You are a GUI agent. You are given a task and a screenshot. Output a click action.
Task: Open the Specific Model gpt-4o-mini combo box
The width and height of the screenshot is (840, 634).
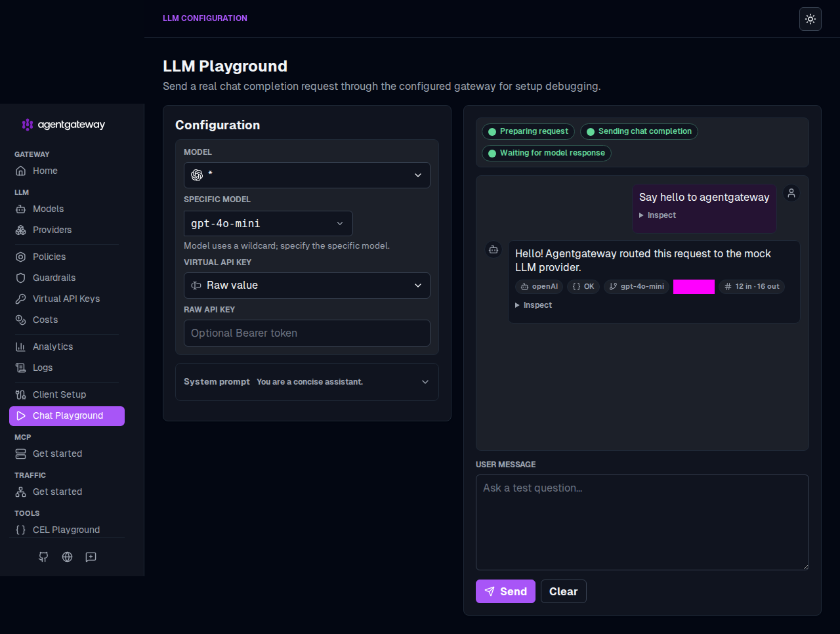[268, 223]
